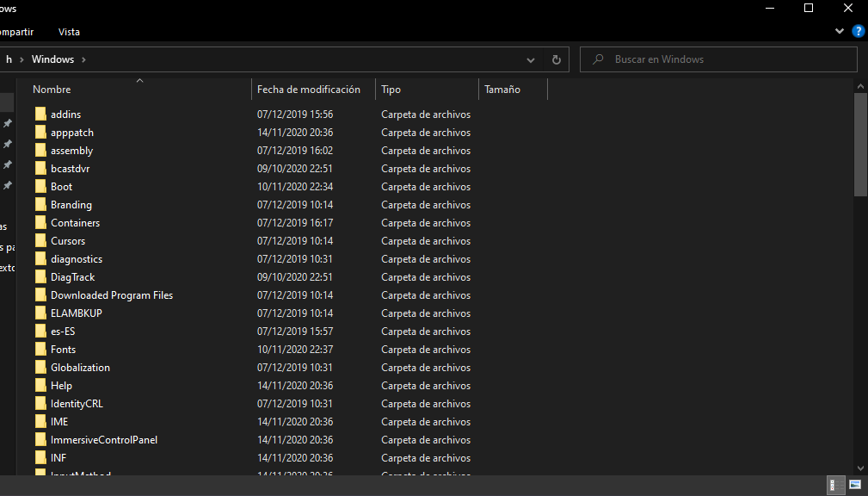Screen dimensions: 868x496
Task: Click the scrollbar down arrow
Action: coord(860,468)
